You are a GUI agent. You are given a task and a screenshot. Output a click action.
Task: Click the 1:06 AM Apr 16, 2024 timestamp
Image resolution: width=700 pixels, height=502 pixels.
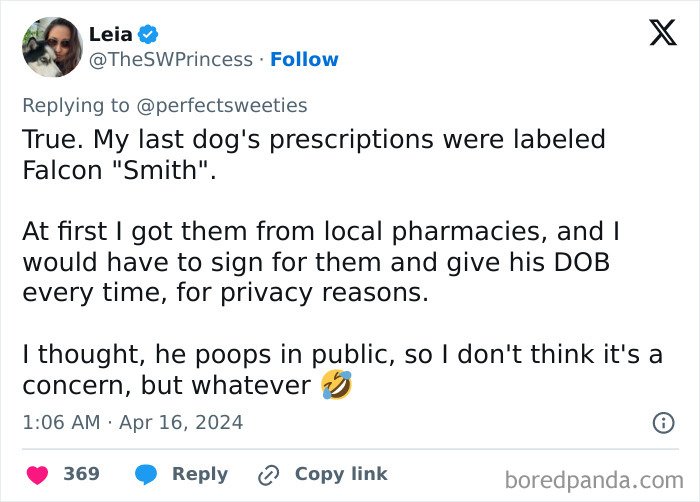(132, 423)
